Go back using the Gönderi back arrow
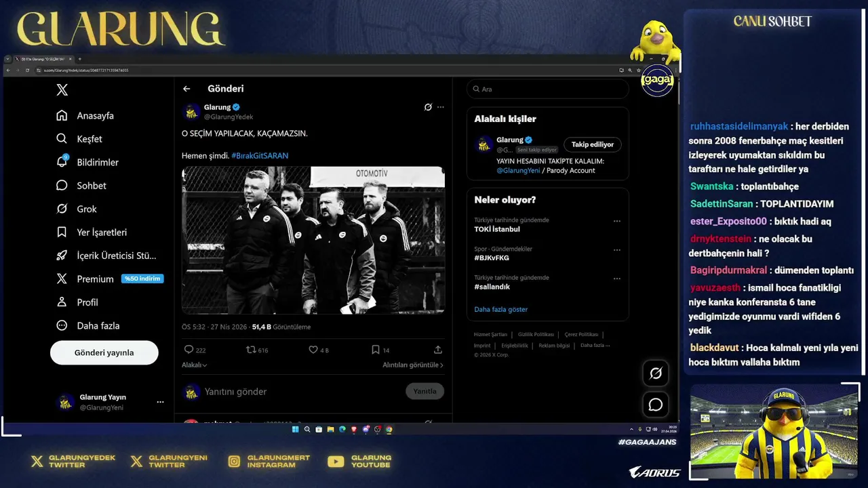Screen dimensions: 868x488 (x=186, y=89)
